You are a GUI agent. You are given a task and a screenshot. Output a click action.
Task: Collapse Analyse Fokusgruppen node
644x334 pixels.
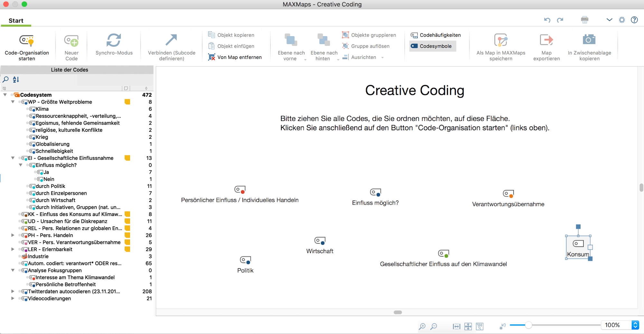[13, 270]
